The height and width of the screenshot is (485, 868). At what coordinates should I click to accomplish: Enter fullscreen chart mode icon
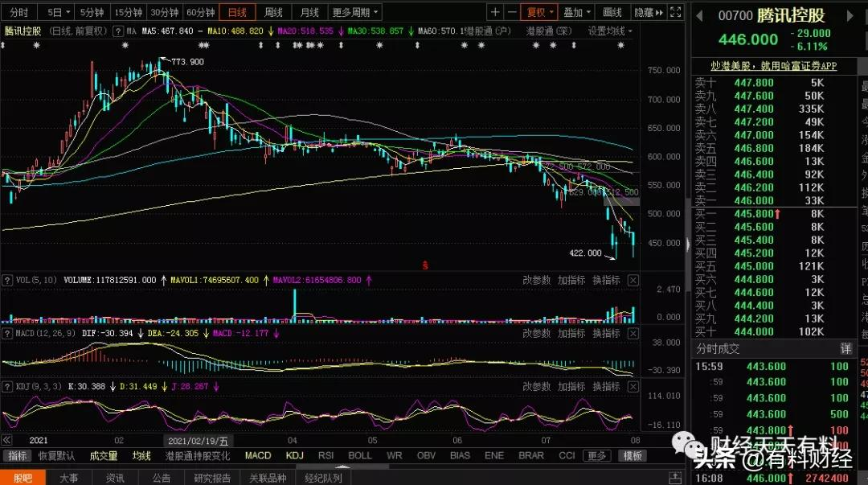pyautogui.click(x=675, y=11)
